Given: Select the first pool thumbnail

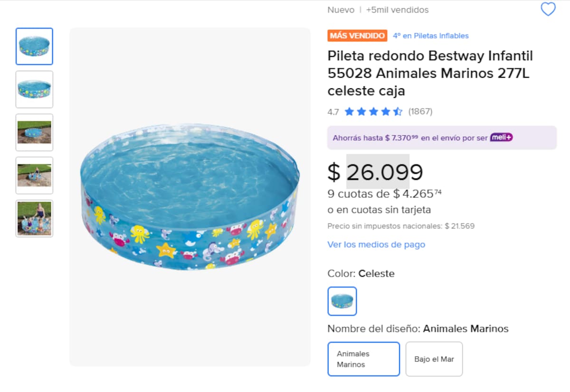Looking at the screenshot, I should pyautogui.click(x=34, y=47).
